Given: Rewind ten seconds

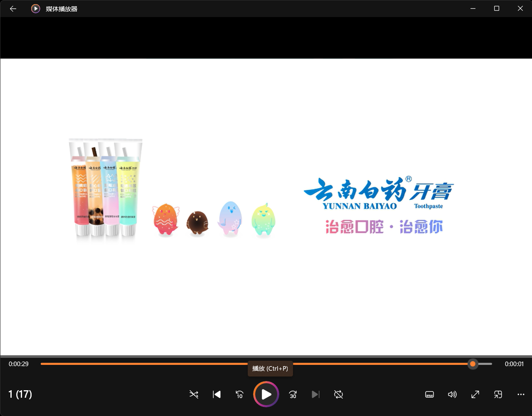Looking at the screenshot, I should coord(239,394).
